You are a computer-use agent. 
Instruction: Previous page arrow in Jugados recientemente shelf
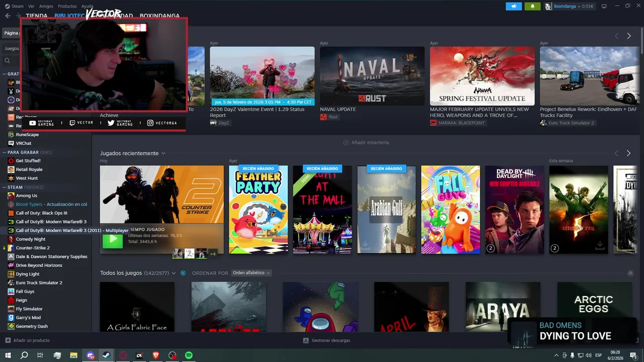[616, 153]
